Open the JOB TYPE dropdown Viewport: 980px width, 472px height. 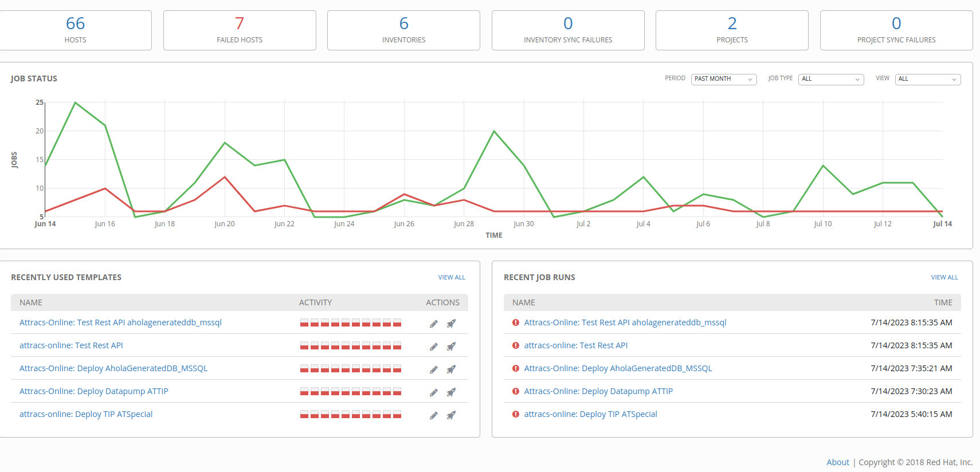(831, 79)
